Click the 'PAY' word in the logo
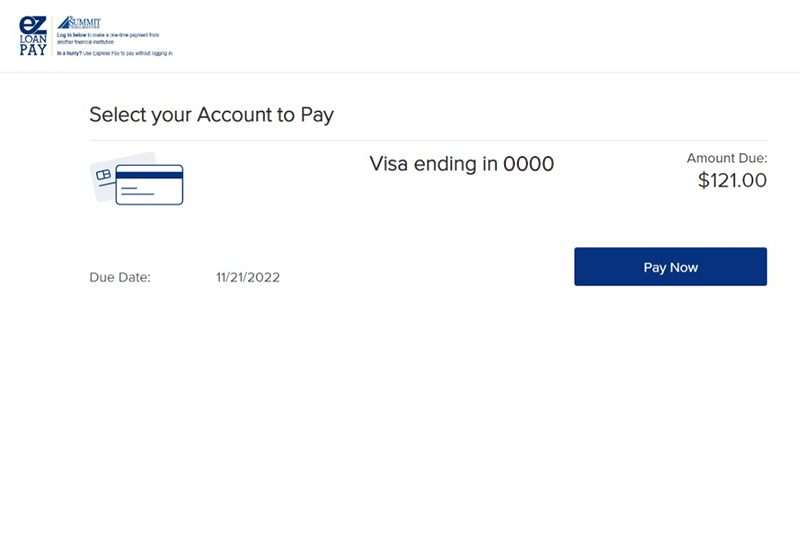Viewport: 800px width, 541px height. 33,50
